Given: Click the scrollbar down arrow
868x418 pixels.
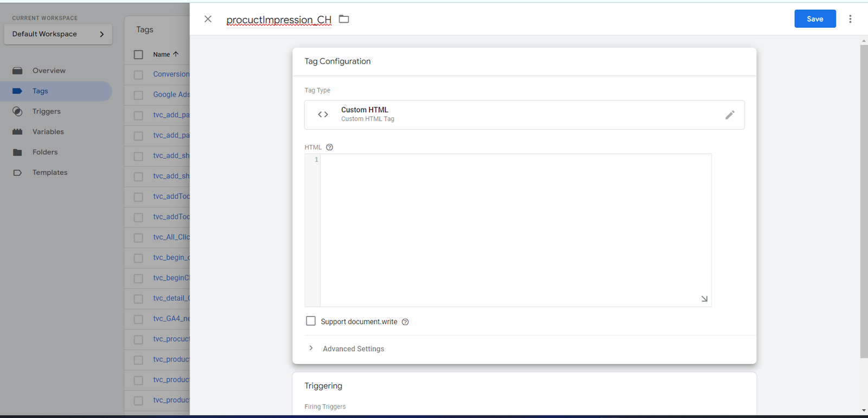Looking at the screenshot, I should click(864, 410).
